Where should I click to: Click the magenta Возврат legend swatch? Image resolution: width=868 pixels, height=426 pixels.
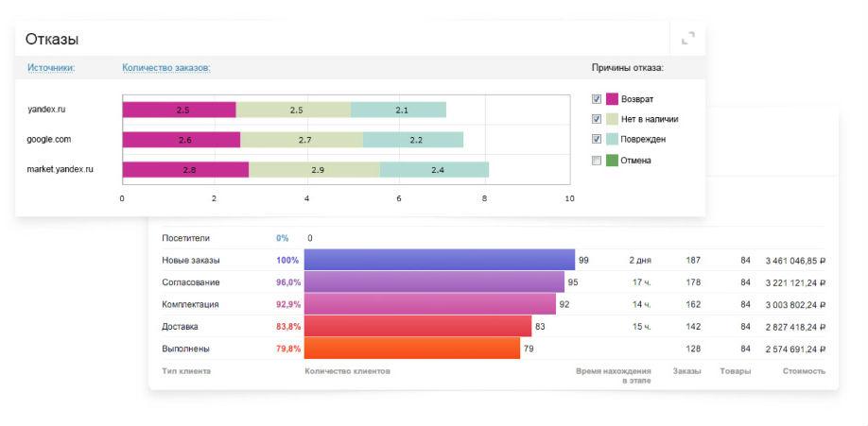[612, 98]
